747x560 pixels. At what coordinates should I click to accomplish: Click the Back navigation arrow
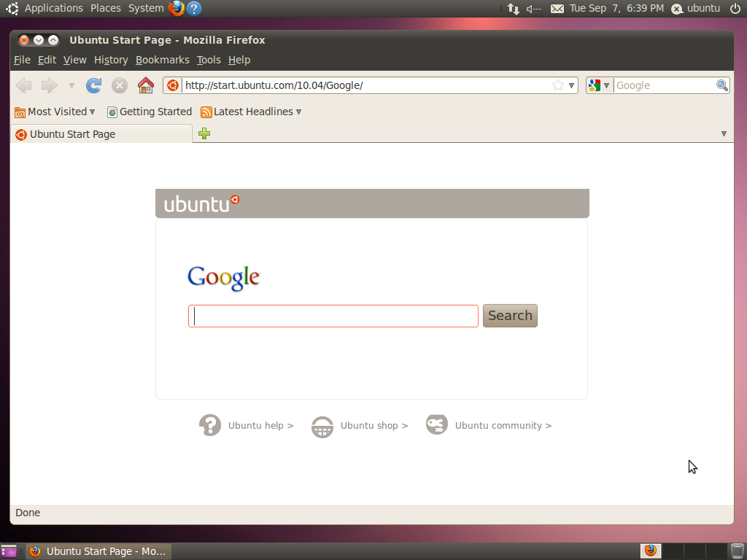pyautogui.click(x=23, y=86)
